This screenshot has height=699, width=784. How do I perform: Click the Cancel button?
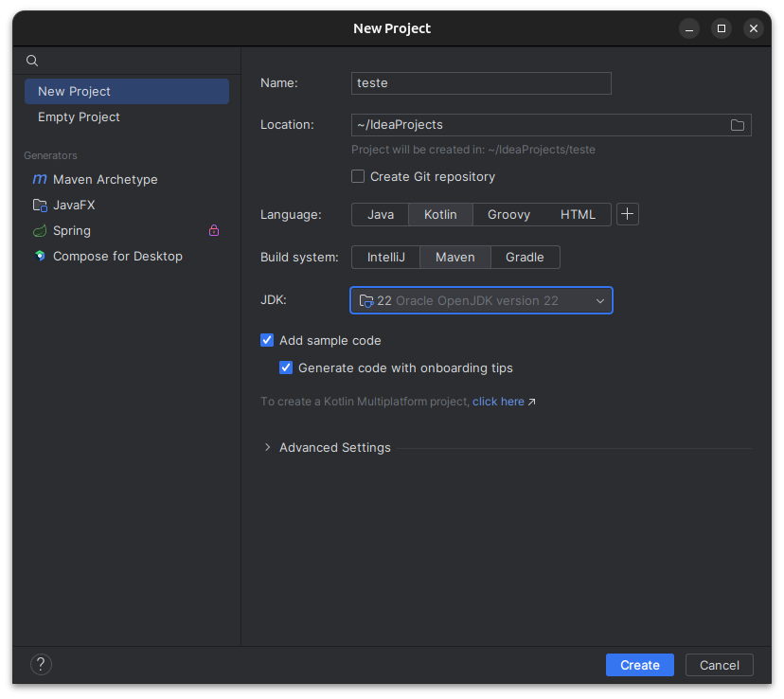tap(719, 665)
